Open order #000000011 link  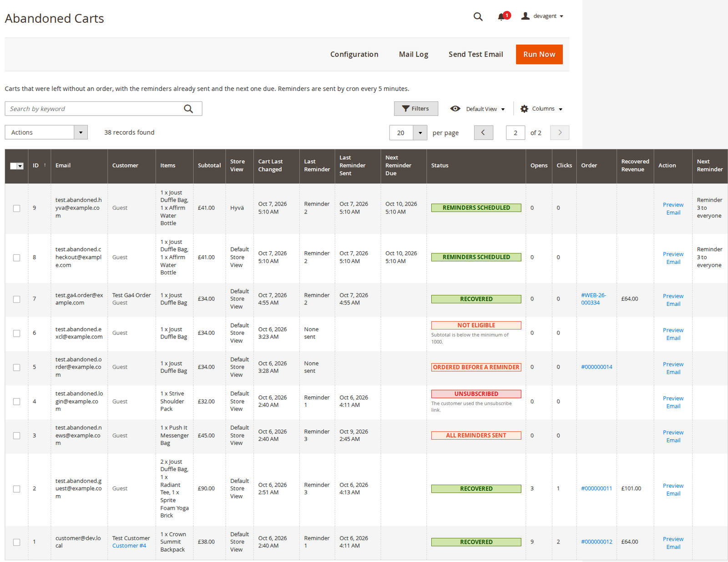click(x=597, y=489)
